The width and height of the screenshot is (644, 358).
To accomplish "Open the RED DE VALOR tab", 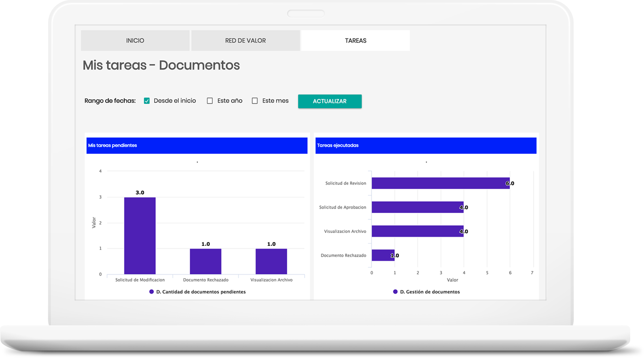I will (x=245, y=40).
